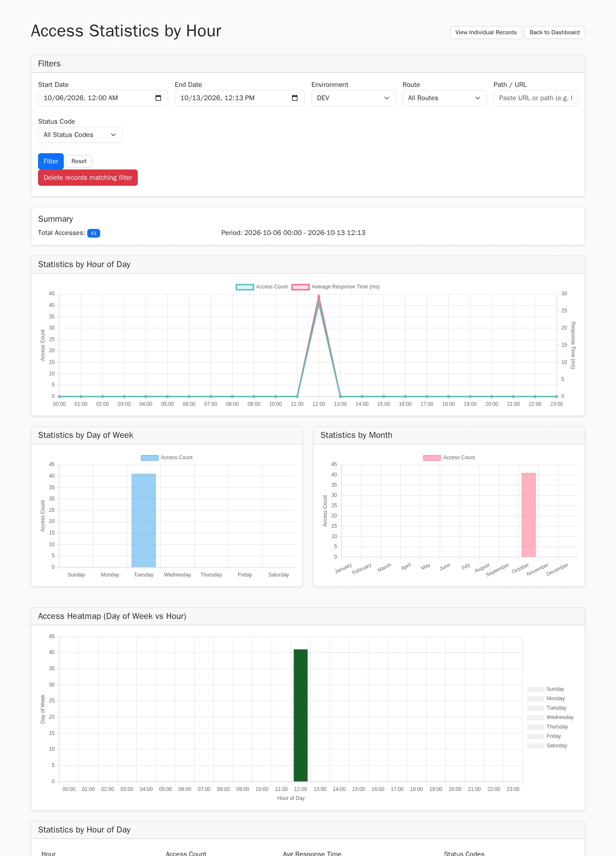Open the Start Date calendar picker icon
This screenshot has height=856, width=616.
coord(158,98)
